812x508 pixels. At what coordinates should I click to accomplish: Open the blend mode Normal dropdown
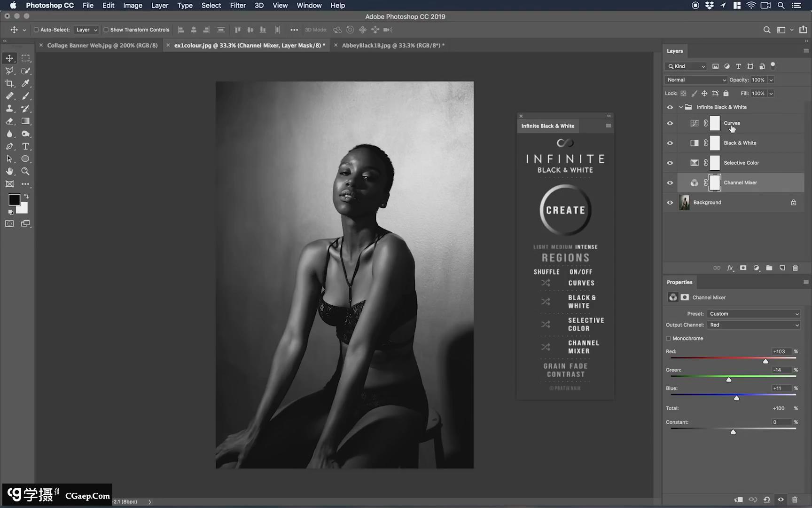(x=695, y=80)
